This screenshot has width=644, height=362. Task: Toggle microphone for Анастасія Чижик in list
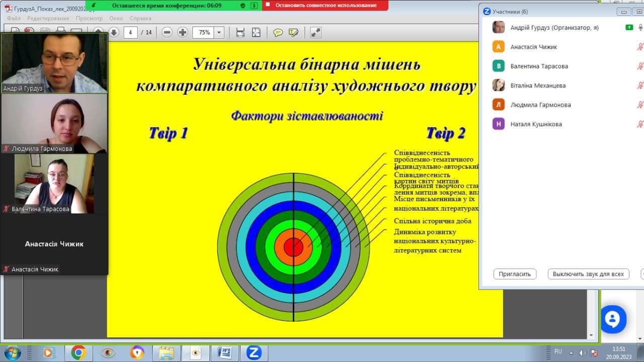click(640, 47)
